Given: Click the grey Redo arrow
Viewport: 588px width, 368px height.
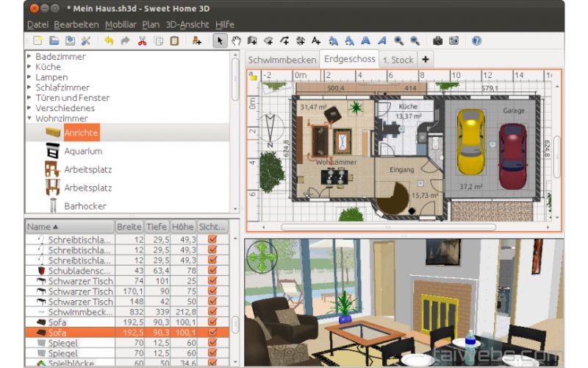Looking at the screenshot, I should click(x=125, y=41).
